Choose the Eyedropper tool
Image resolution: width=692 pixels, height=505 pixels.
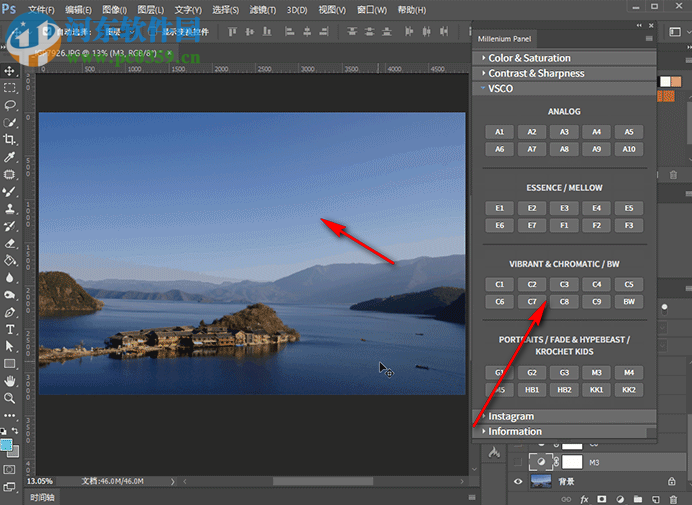[x=10, y=157]
